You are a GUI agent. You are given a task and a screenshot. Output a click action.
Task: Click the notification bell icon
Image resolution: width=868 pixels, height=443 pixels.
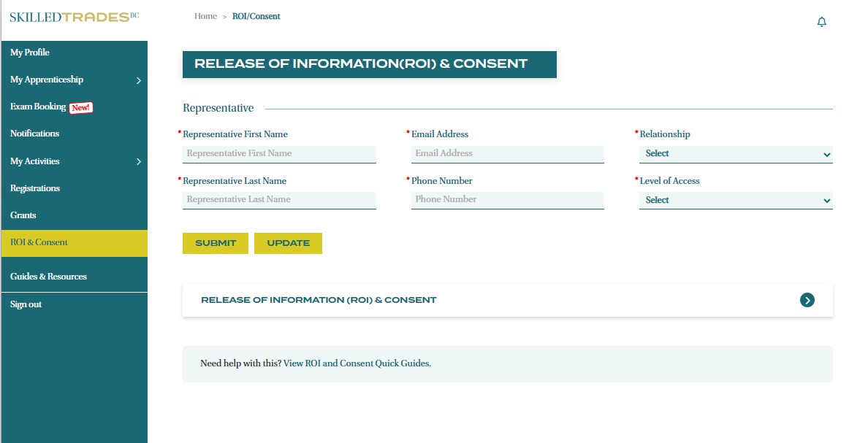coord(821,22)
